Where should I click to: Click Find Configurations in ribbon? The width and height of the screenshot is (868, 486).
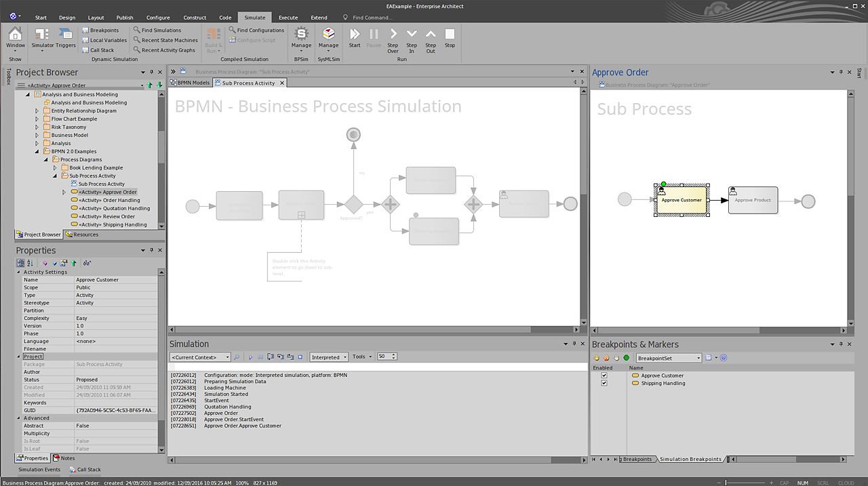pyautogui.click(x=256, y=31)
